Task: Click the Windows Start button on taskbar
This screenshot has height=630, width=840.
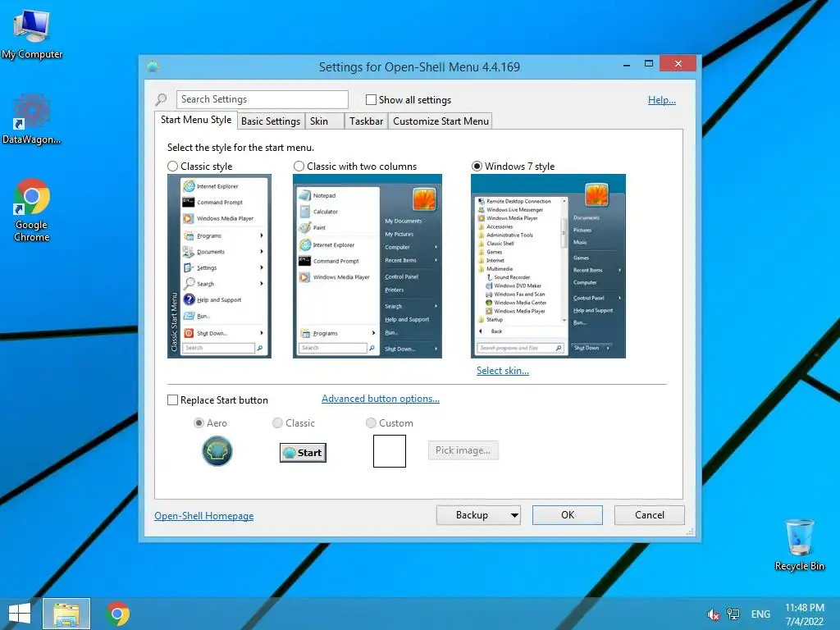Action: [x=20, y=614]
